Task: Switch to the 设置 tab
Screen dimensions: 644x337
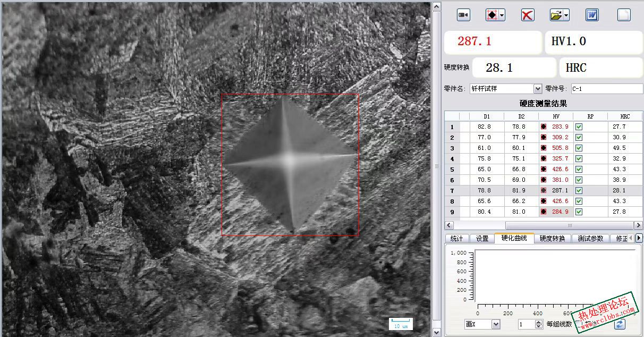Action: (x=482, y=238)
